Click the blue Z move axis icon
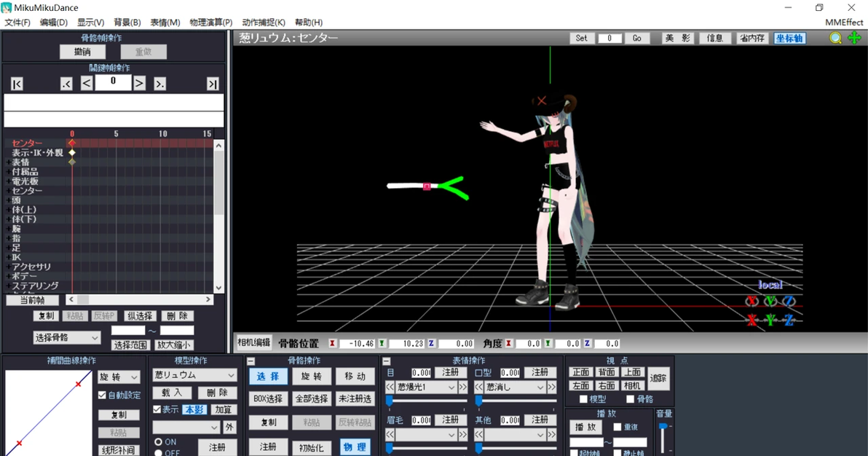The height and width of the screenshot is (456, 868). click(789, 320)
